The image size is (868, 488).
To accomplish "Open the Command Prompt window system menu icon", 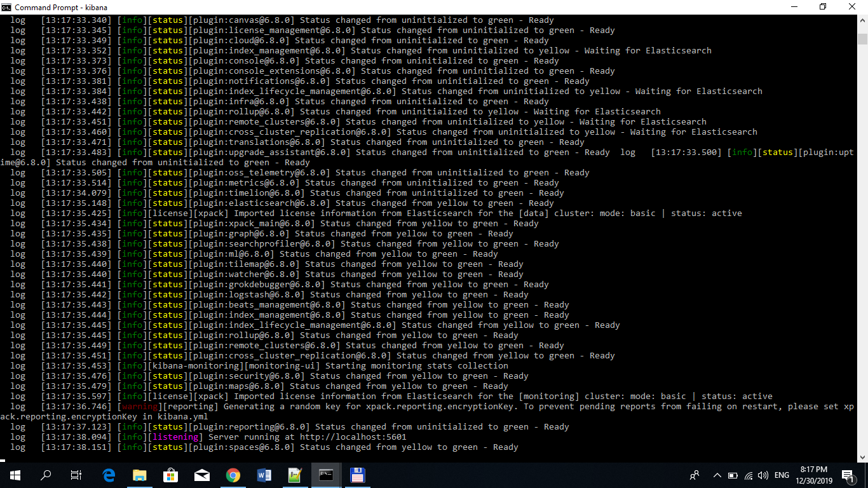I will pyautogui.click(x=6, y=7).
